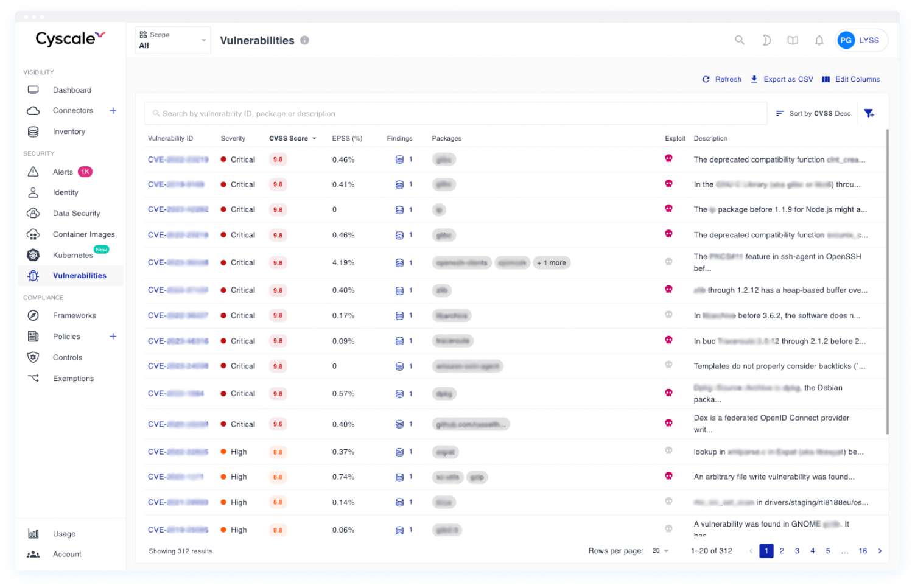Open the filter icon beside the sort options
Image resolution: width=915 pixels, height=588 pixels.
click(x=869, y=113)
